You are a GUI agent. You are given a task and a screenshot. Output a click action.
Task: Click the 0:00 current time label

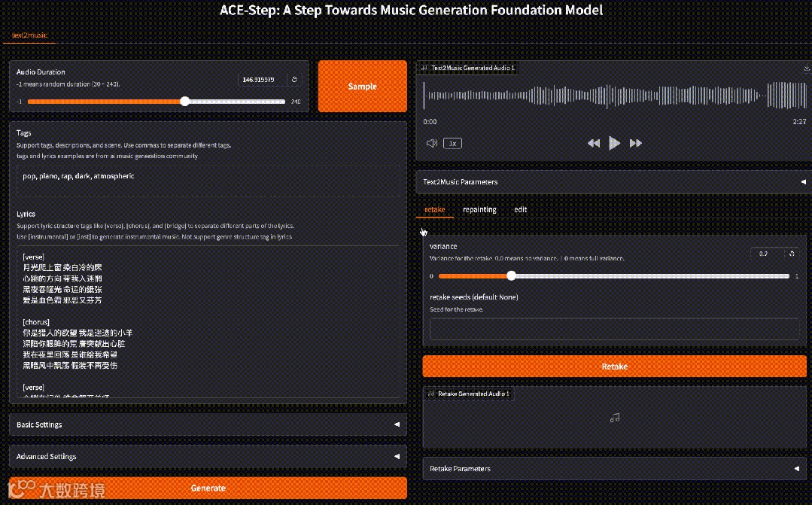(x=430, y=122)
